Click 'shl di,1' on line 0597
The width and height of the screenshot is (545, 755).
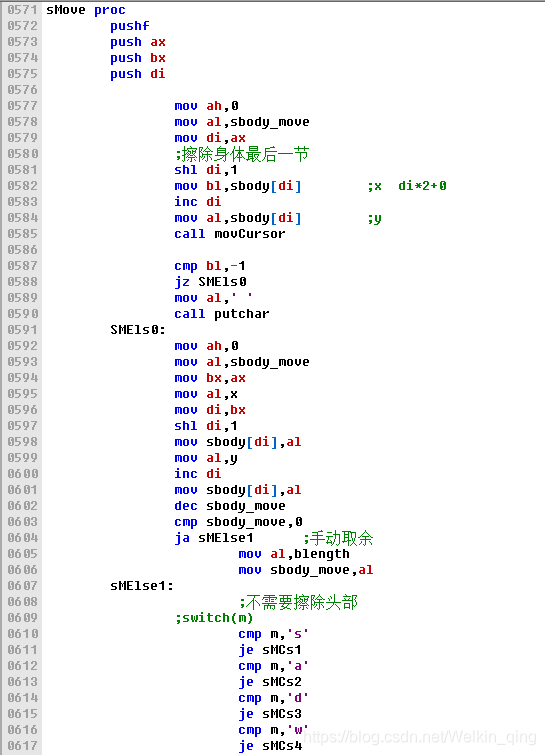(206, 426)
